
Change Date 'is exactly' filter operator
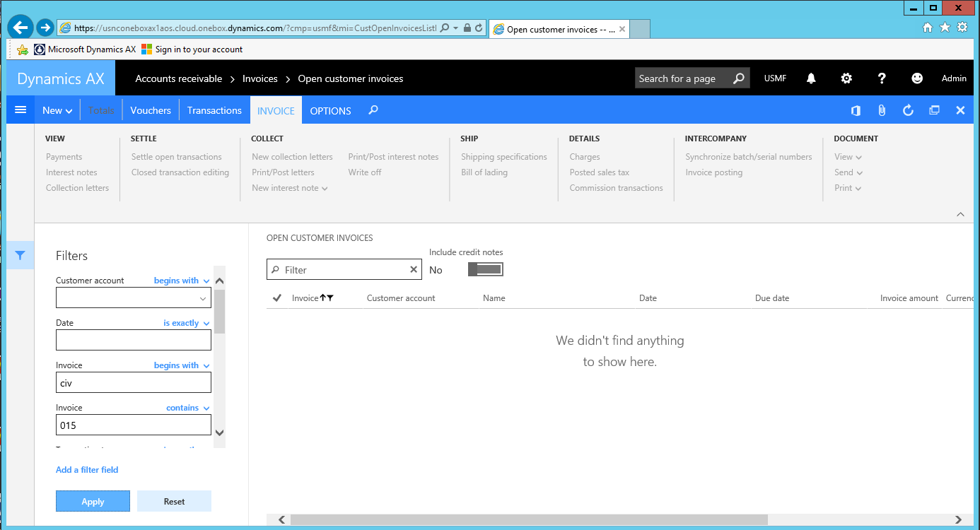(187, 323)
